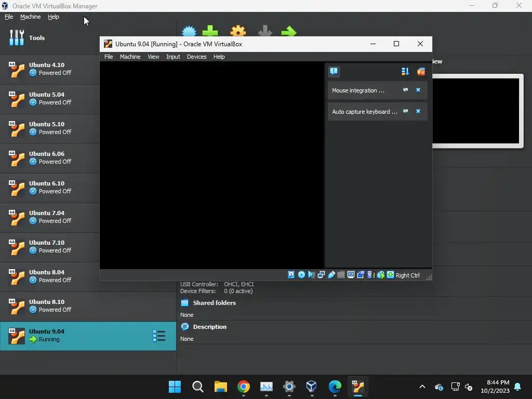Open Help menu in VirtualBox Manager
The image size is (532, 399).
[54, 17]
